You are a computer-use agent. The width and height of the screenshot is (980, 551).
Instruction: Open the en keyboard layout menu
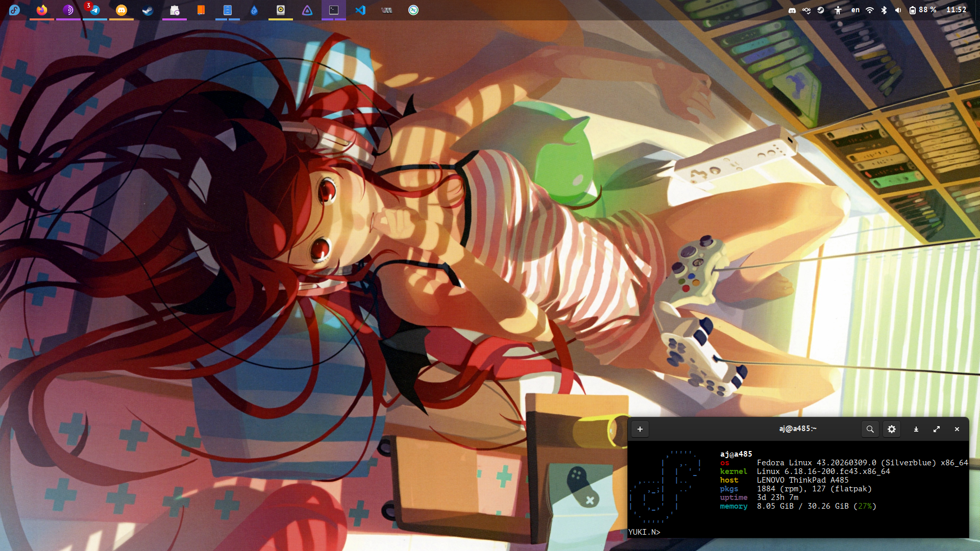point(855,10)
